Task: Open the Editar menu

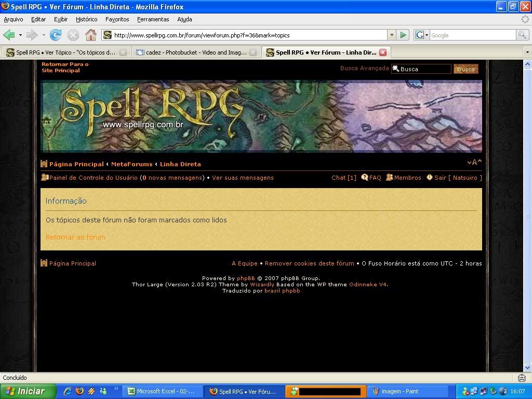Action: [38, 19]
